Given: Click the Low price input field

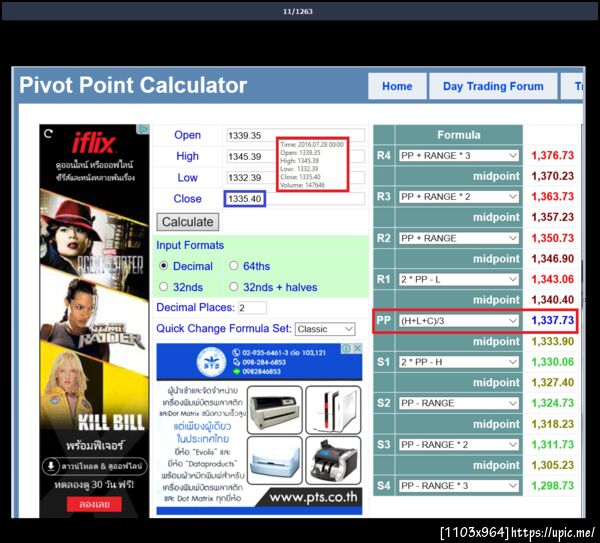Looking at the screenshot, I should pos(295,178).
